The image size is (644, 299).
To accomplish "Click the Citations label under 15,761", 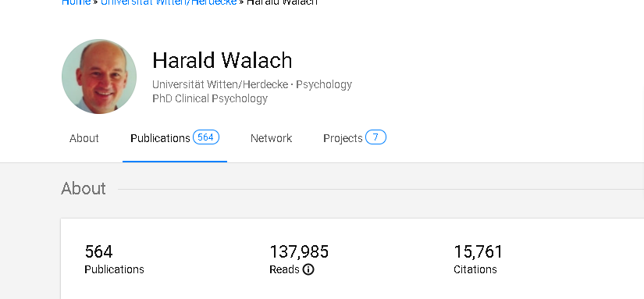I will pyautogui.click(x=475, y=269).
